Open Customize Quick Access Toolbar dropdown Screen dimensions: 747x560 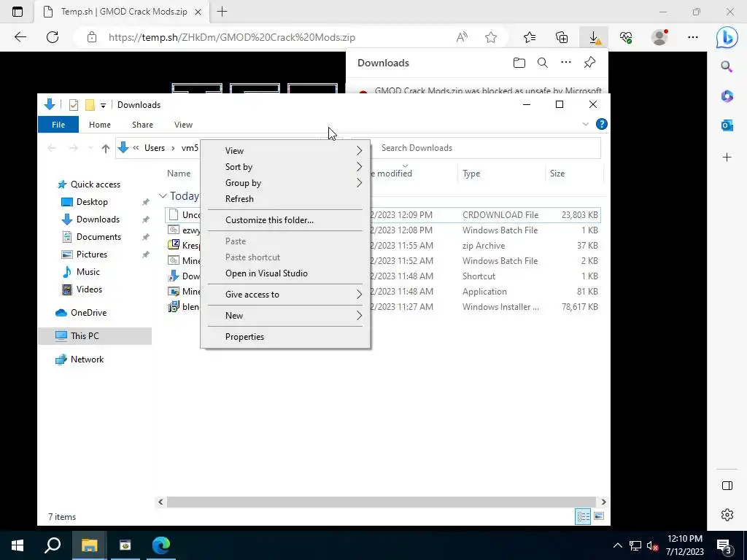pyautogui.click(x=103, y=105)
